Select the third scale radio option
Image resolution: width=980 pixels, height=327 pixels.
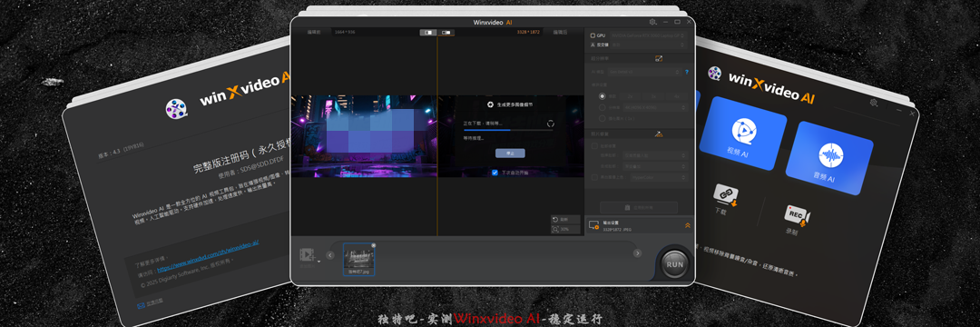pos(602,117)
